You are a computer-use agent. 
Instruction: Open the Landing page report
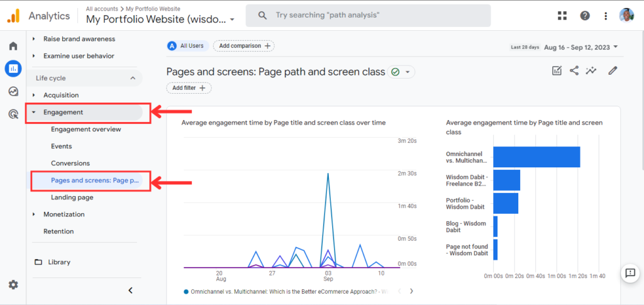click(72, 197)
